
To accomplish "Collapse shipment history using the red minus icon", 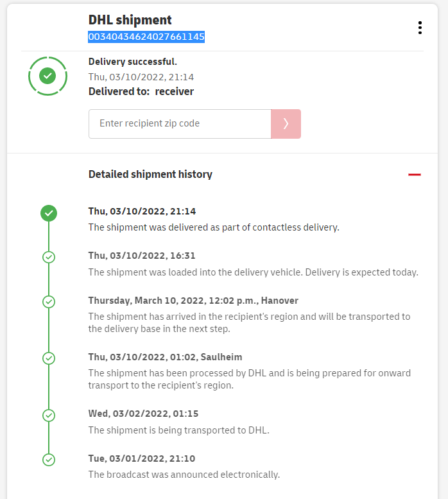I will (x=415, y=175).
